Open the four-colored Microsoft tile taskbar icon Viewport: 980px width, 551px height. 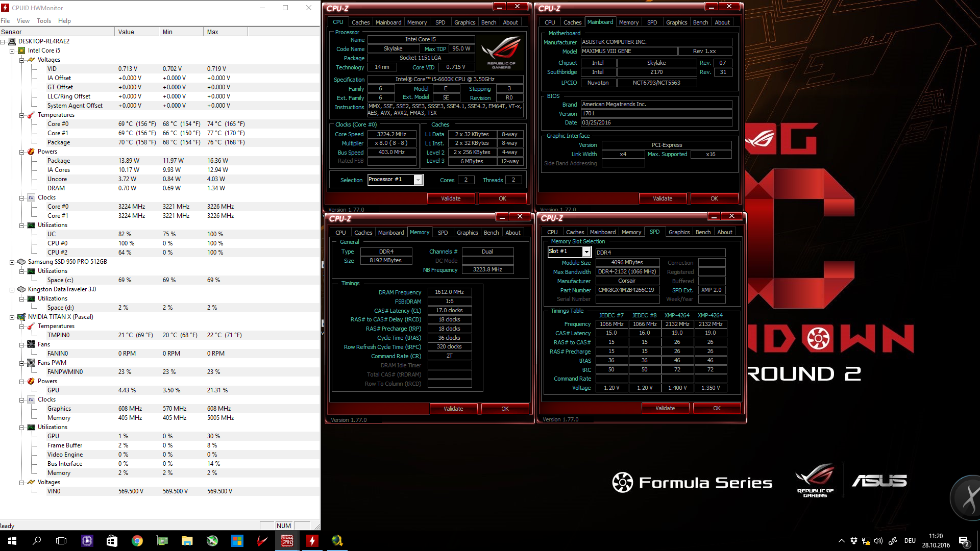pyautogui.click(x=237, y=541)
